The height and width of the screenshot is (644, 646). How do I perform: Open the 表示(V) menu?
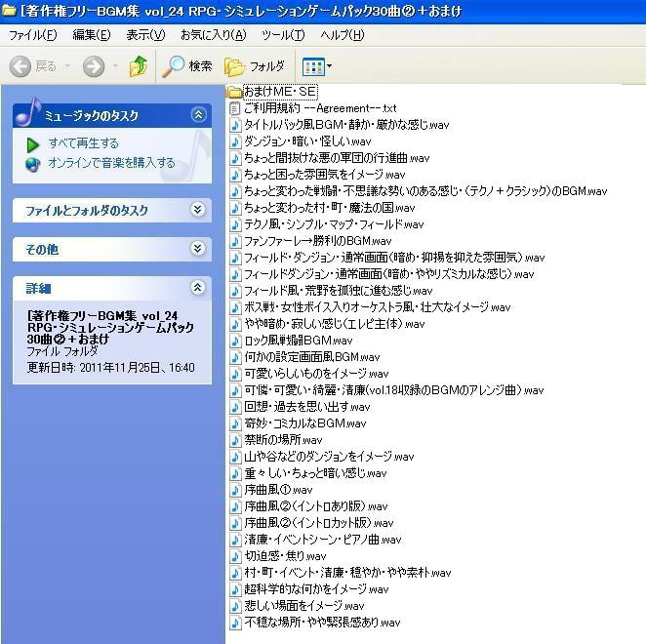pyautogui.click(x=145, y=35)
